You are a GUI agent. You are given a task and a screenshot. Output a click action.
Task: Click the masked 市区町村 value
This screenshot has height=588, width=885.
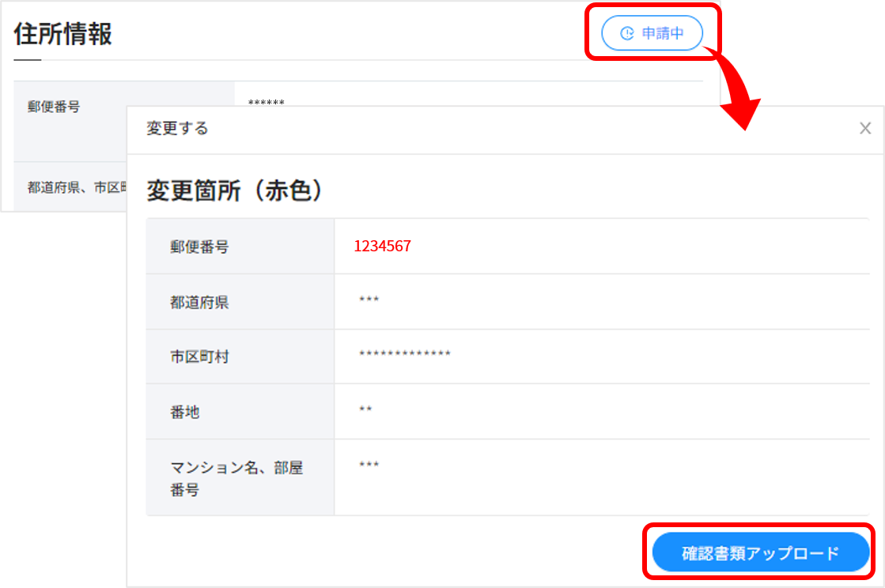405,354
